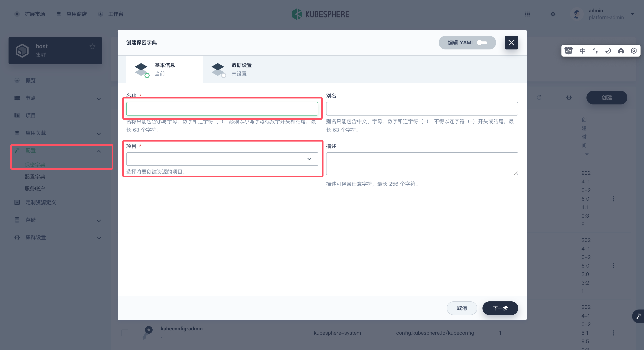Screen dimensions: 644x350
Task: Open the 工作台 menu
Action: [111, 14]
